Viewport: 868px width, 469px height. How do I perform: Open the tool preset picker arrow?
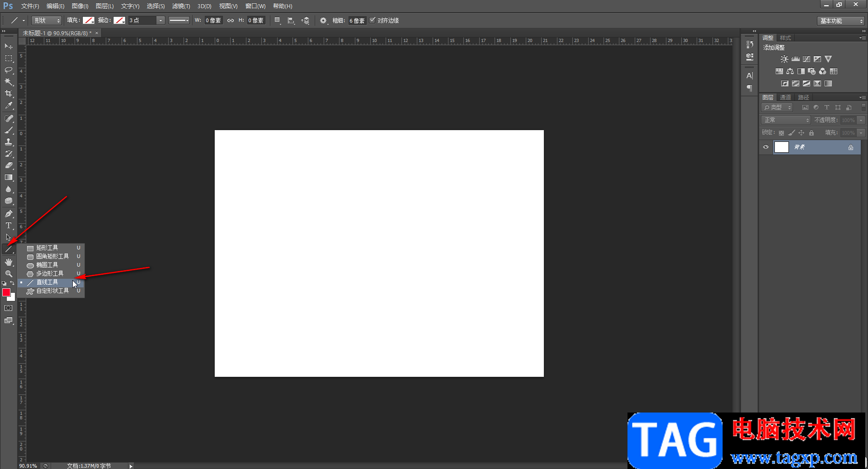coord(24,21)
